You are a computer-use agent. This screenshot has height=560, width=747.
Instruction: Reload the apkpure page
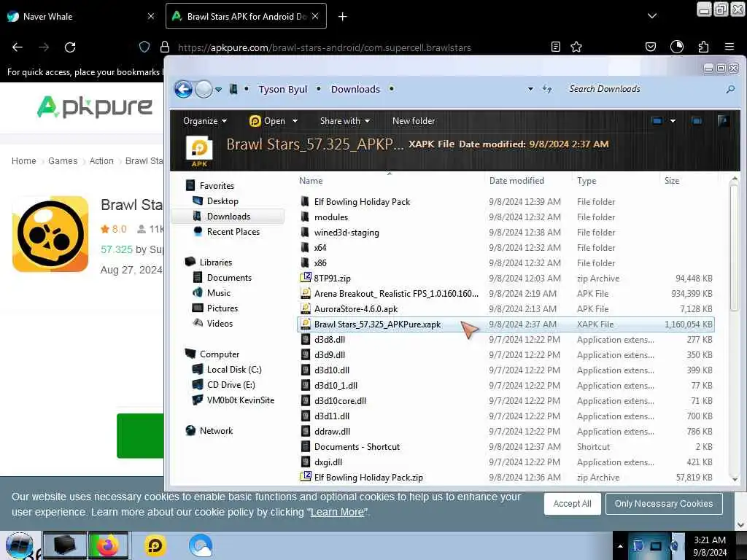click(x=70, y=47)
